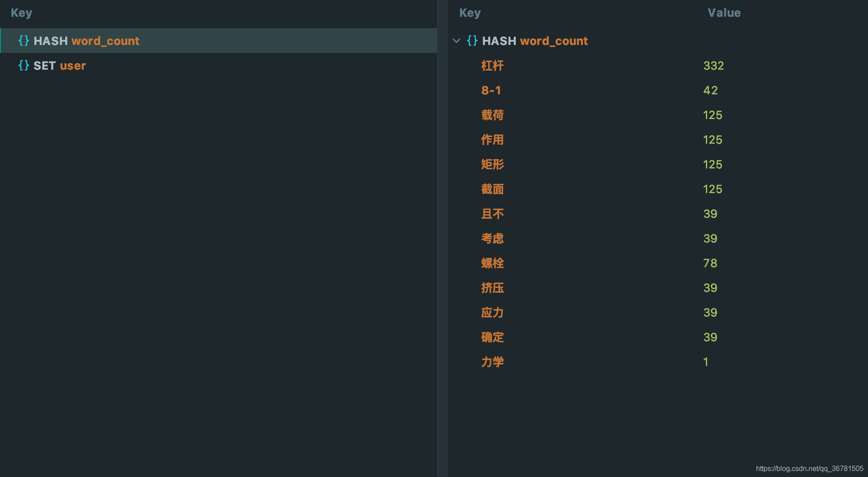The width and height of the screenshot is (868, 477).
Task: Click the HASH word_count label in right panel
Action: [x=535, y=41]
